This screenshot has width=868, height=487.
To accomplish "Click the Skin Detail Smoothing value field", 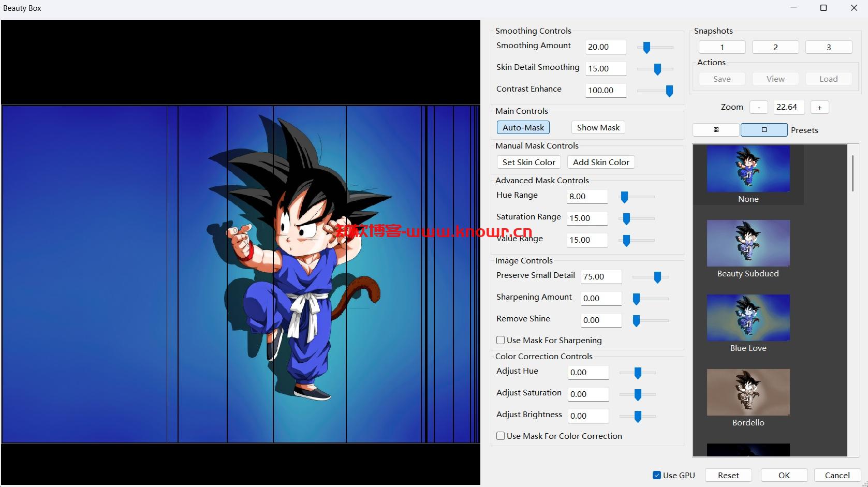I will point(606,69).
